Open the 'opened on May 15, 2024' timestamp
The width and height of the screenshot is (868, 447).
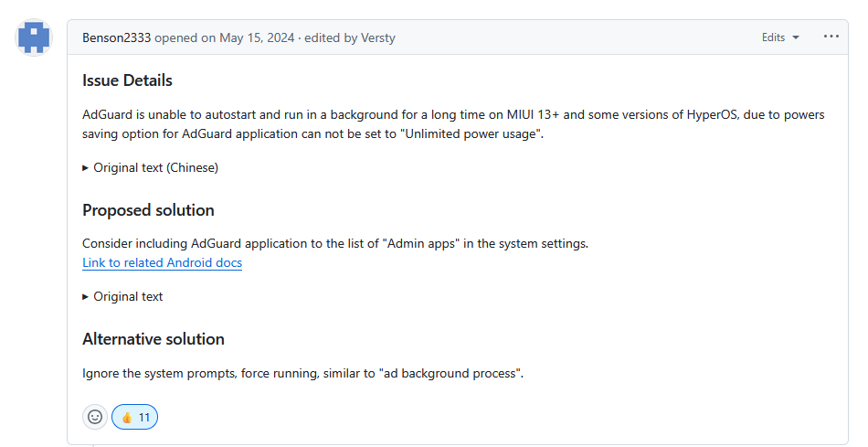tap(224, 37)
